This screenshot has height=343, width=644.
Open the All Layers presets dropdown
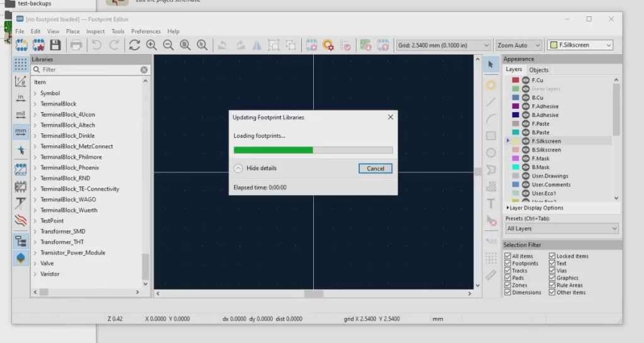[x=562, y=228]
